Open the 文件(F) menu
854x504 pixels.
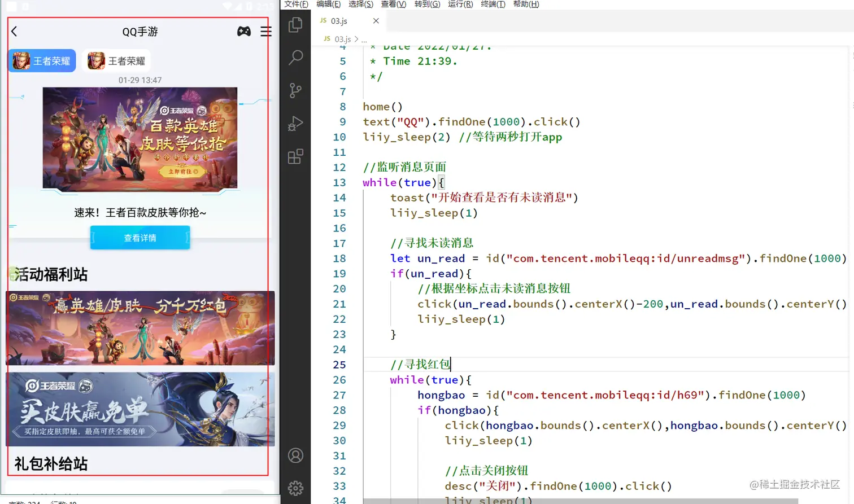pos(297,4)
